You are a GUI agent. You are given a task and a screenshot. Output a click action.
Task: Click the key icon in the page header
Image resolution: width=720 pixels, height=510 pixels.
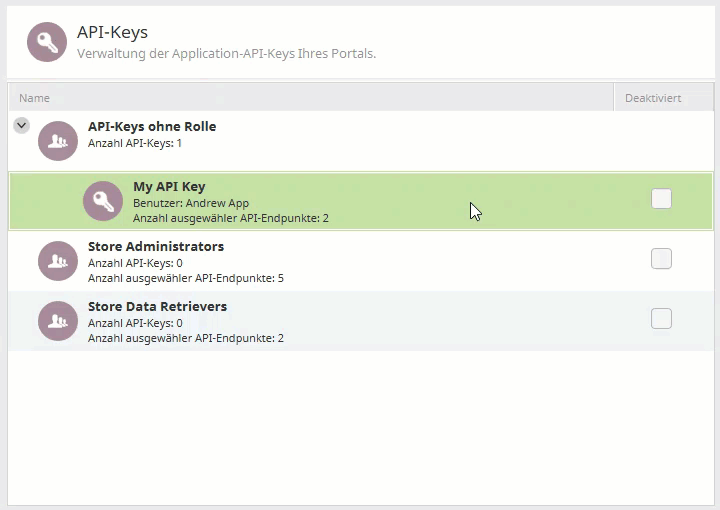click(x=47, y=42)
